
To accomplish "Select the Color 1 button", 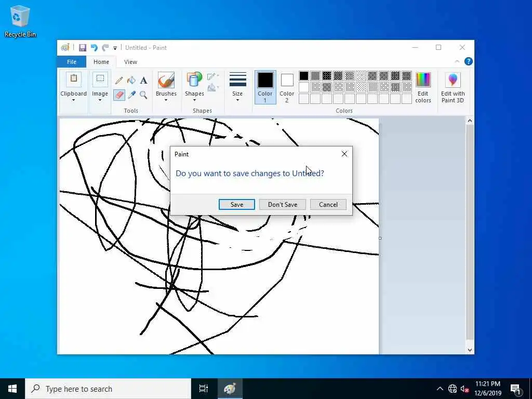I will tap(265, 87).
